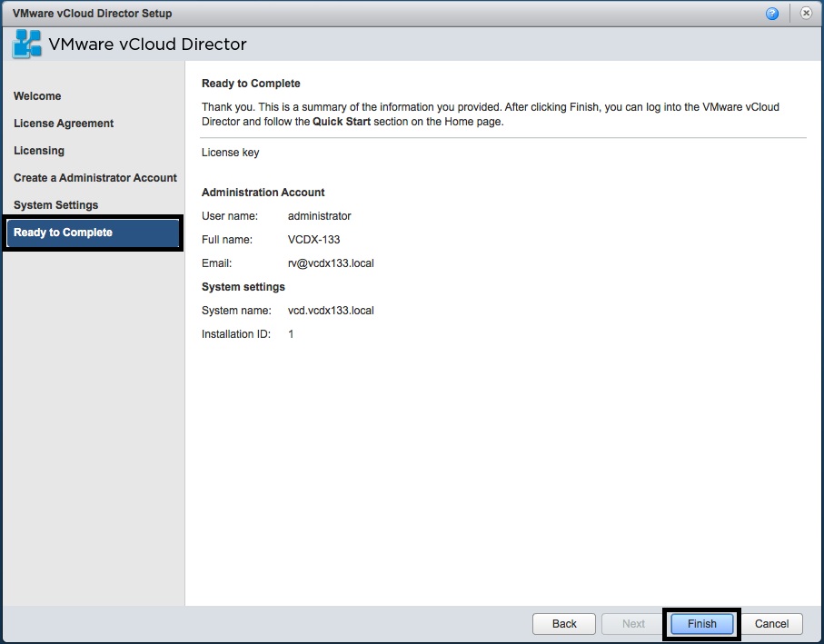Image resolution: width=824 pixels, height=644 pixels.
Task: Click the disabled Next button
Action: click(632, 624)
